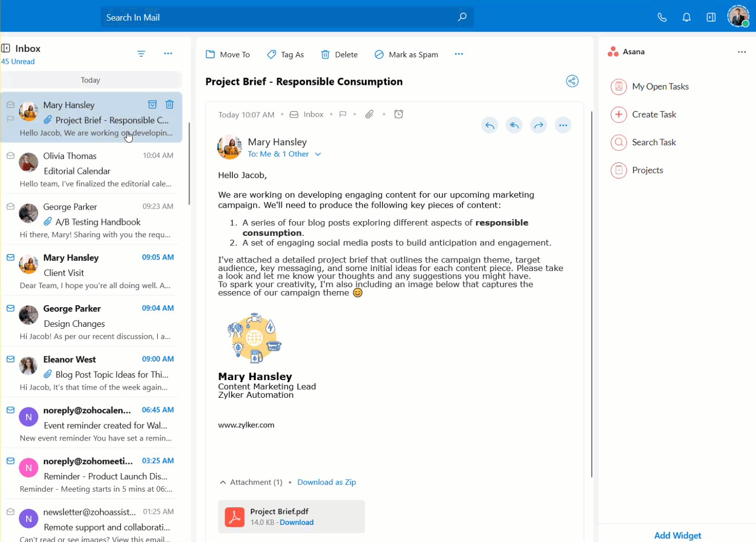This screenshot has width=756, height=542.
Task: Open more email actions beside Forward
Action: 563,125
